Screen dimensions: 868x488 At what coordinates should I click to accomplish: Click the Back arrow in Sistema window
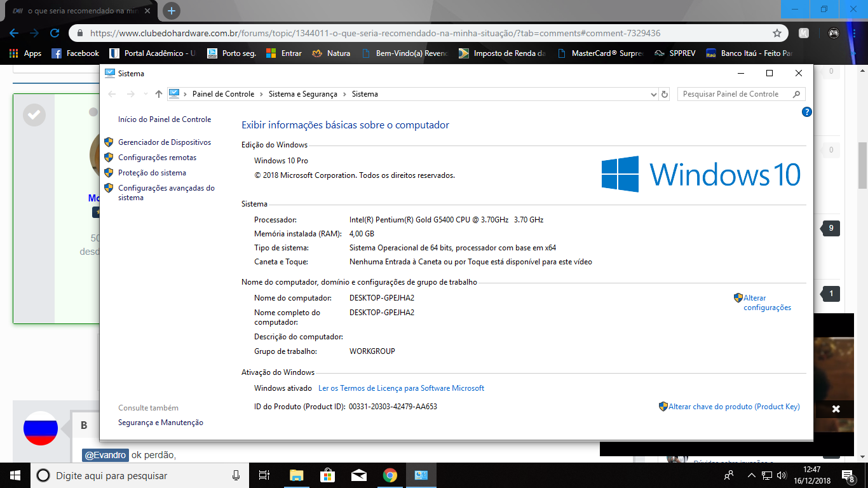pos(112,94)
